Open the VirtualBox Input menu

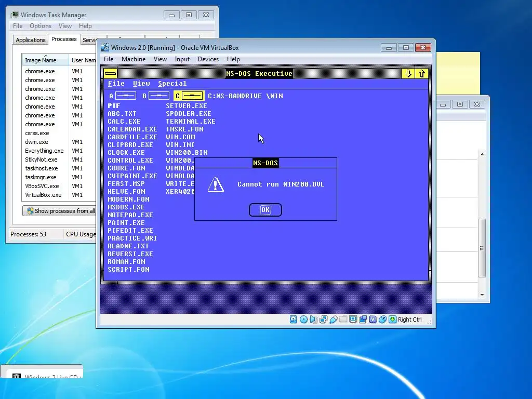[x=182, y=59]
